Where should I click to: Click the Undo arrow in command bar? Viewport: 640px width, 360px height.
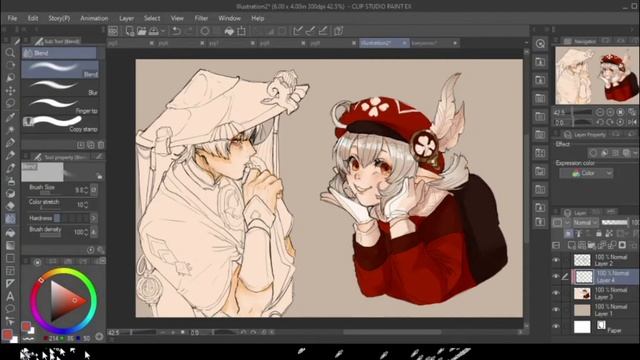coord(176,31)
